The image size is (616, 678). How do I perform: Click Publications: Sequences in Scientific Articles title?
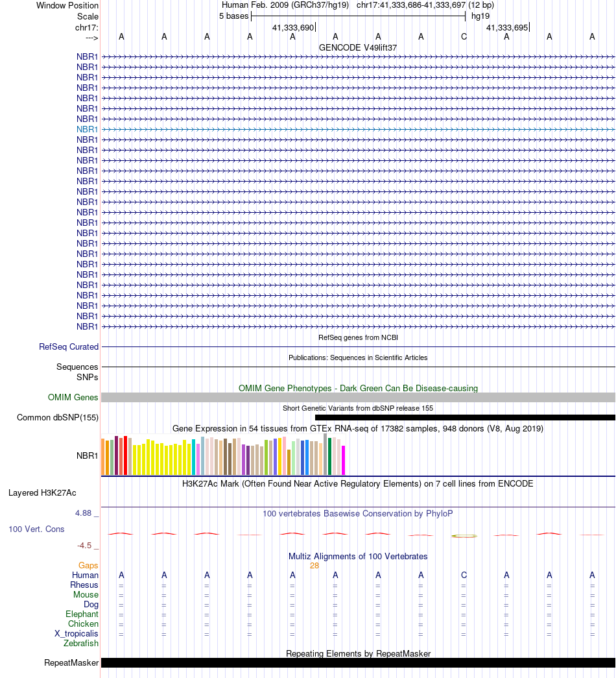tap(358, 357)
